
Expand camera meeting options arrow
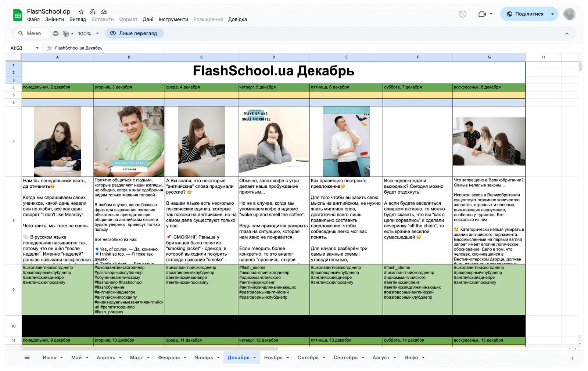click(x=491, y=14)
